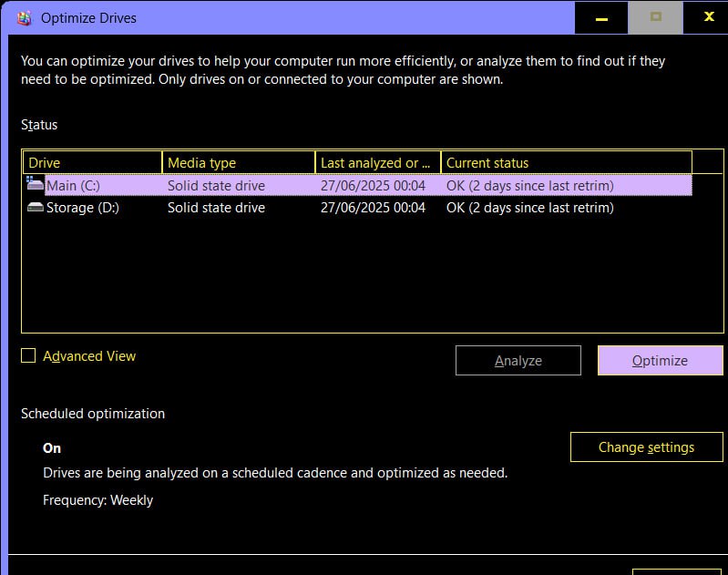Click Storage (D:) Solid state drive cell
This screenshot has height=575, width=728.
[x=216, y=208]
